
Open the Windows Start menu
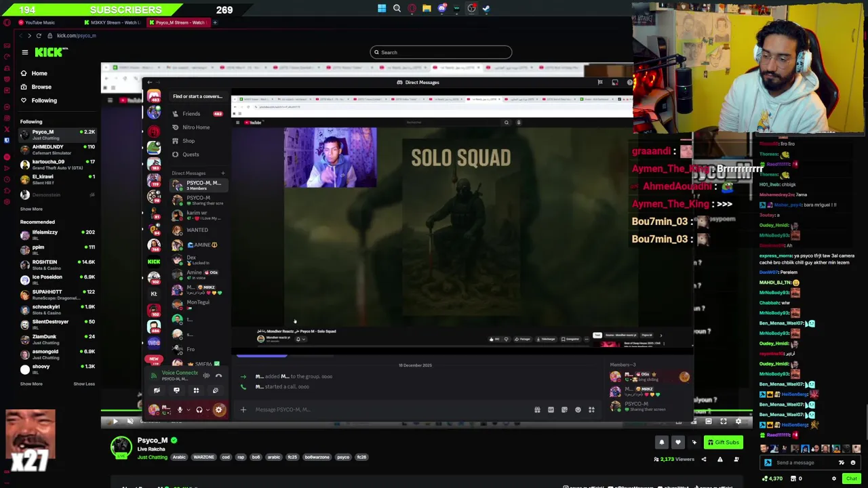(382, 9)
